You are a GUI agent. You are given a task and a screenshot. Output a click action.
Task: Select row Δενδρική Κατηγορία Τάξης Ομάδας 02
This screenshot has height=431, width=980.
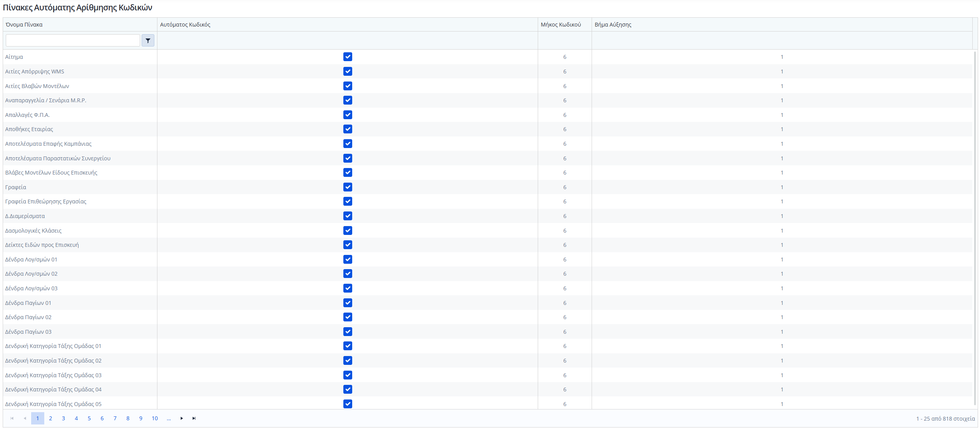click(488, 361)
